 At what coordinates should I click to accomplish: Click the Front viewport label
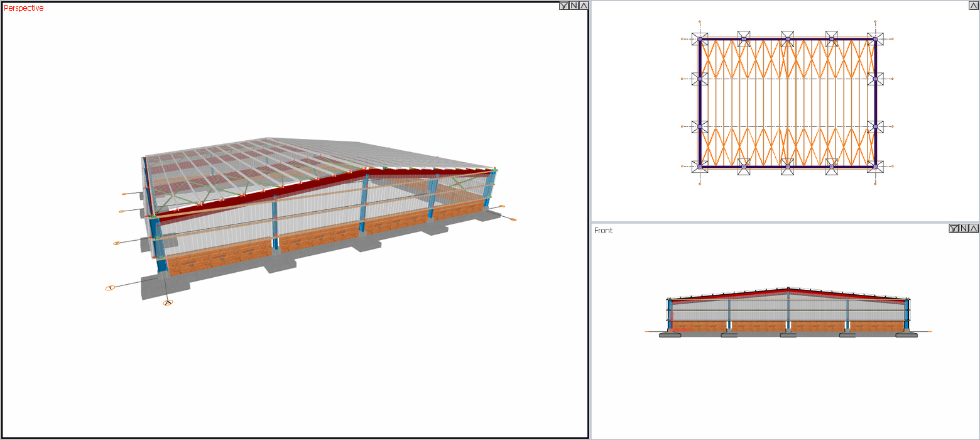coord(603,231)
